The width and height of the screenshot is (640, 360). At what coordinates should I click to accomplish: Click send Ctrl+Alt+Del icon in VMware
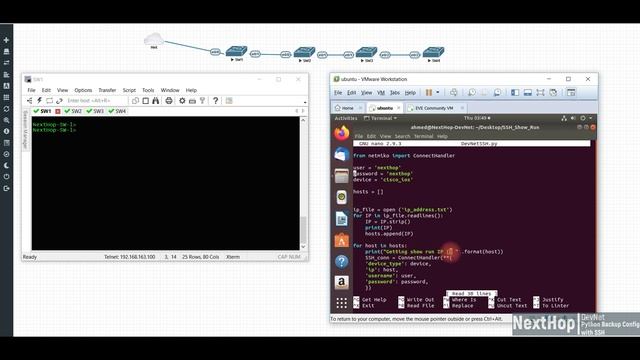coord(453,93)
